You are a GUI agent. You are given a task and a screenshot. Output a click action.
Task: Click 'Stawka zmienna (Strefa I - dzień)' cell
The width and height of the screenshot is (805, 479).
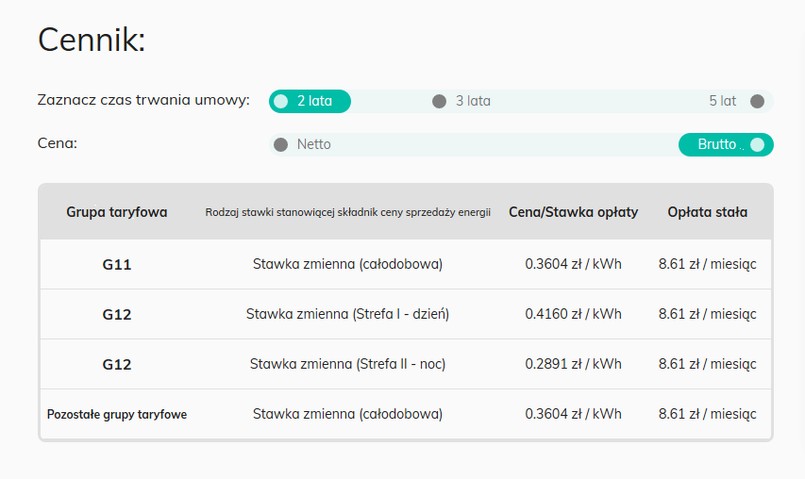click(x=348, y=314)
